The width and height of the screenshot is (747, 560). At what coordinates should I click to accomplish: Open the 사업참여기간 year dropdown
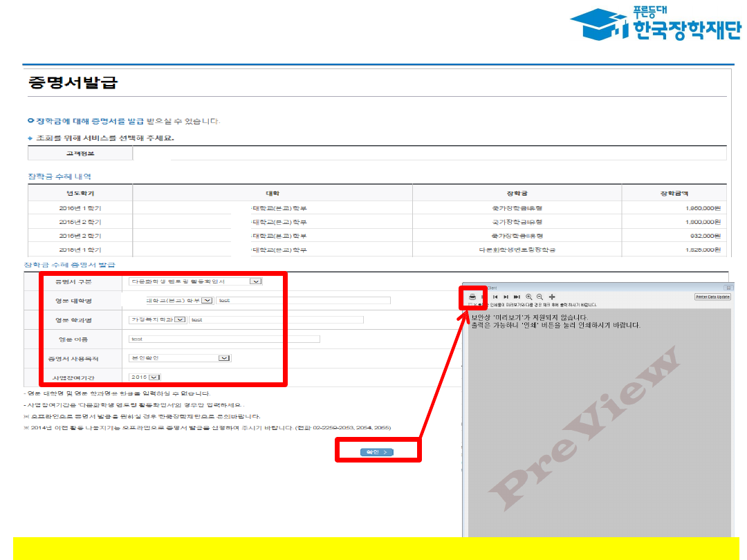point(154,377)
